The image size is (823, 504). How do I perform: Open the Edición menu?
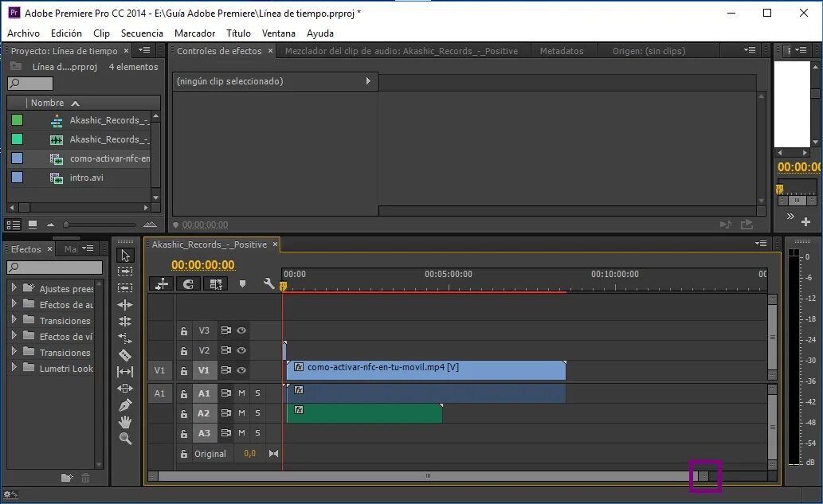[x=66, y=33]
